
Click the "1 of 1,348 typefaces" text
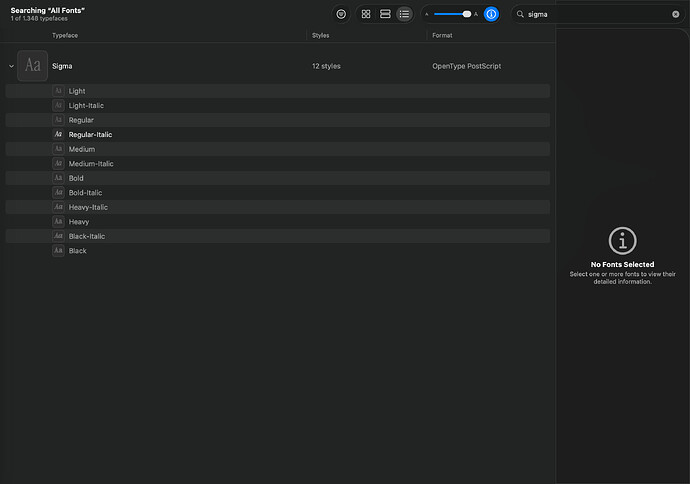point(39,18)
